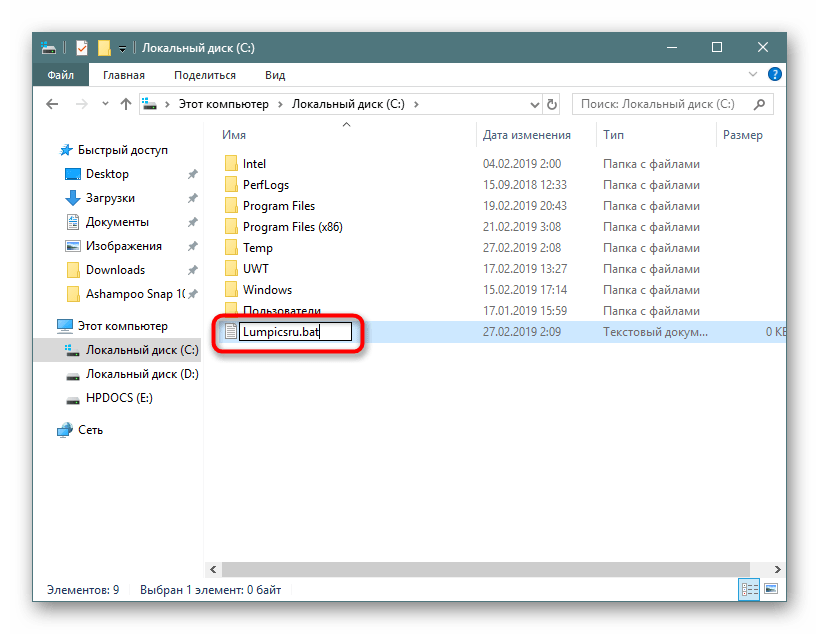Go up one folder level with Up arrow
Viewport: 819px width, 634px height.
coord(125,104)
